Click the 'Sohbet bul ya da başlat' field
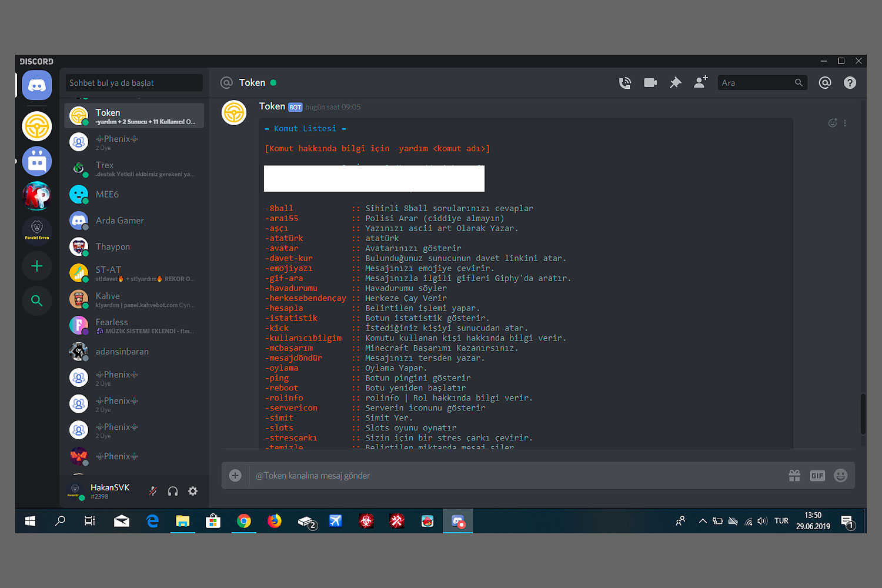882x588 pixels. pyautogui.click(x=134, y=83)
